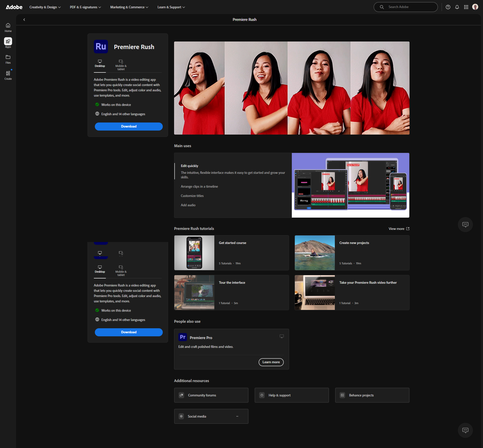483x448 pixels.
Task: Switch to Mobile & tablet tab
Action: point(121,65)
